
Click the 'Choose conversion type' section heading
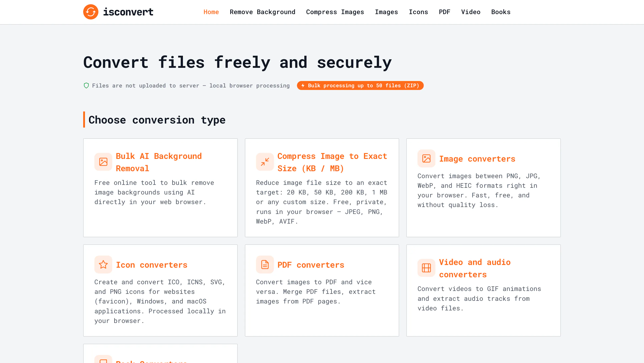click(x=157, y=120)
